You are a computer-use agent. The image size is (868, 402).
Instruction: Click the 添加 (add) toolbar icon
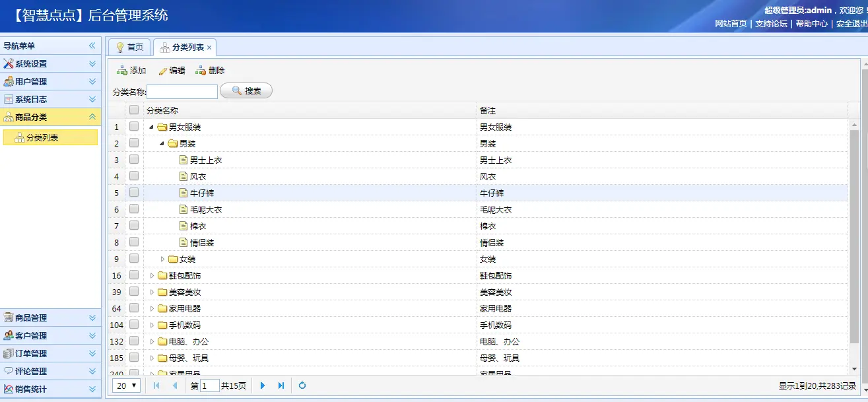122,71
